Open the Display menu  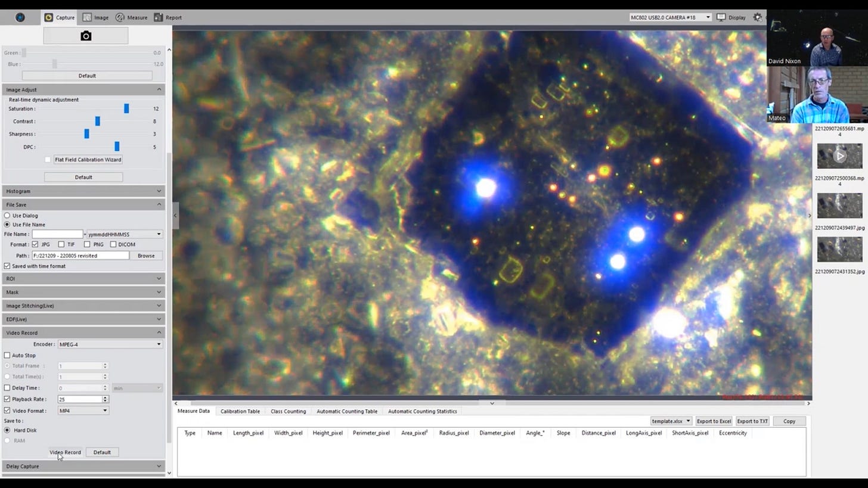coord(731,17)
